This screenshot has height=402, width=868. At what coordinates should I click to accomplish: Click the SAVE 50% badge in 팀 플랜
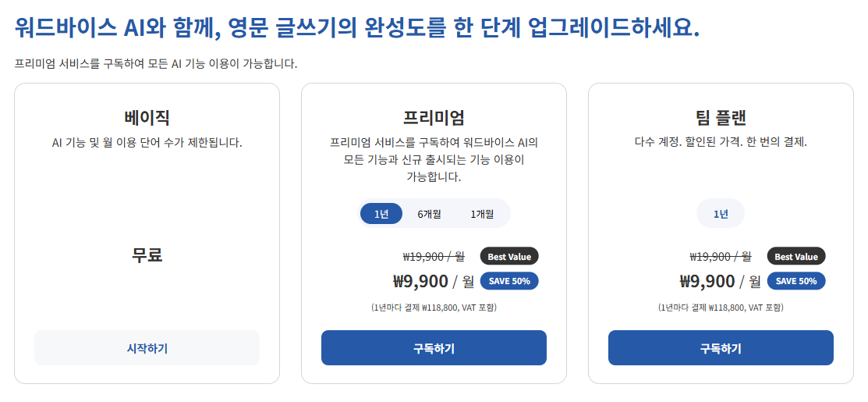coord(796,281)
